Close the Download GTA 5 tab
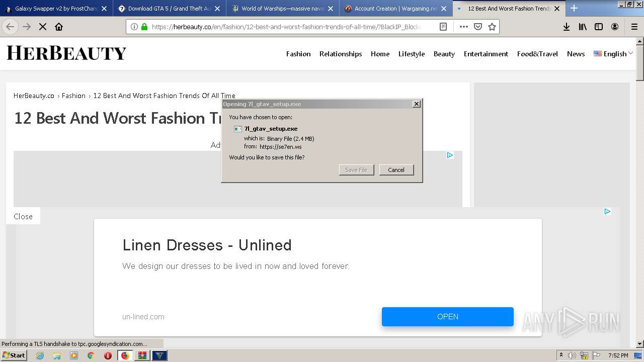This screenshot has height=362, width=644. (x=217, y=9)
